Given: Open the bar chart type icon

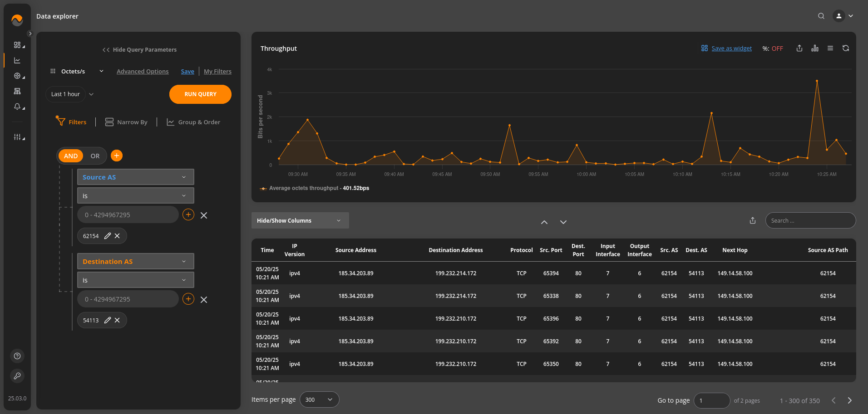Looking at the screenshot, I should point(815,48).
